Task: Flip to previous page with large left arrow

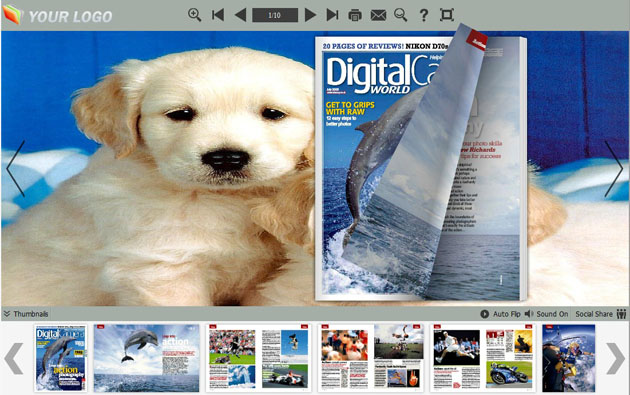Action: point(16,168)
